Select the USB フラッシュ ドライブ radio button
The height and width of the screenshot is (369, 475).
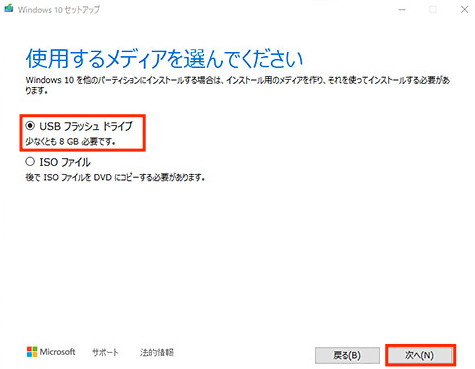click(x=30, y=126)
